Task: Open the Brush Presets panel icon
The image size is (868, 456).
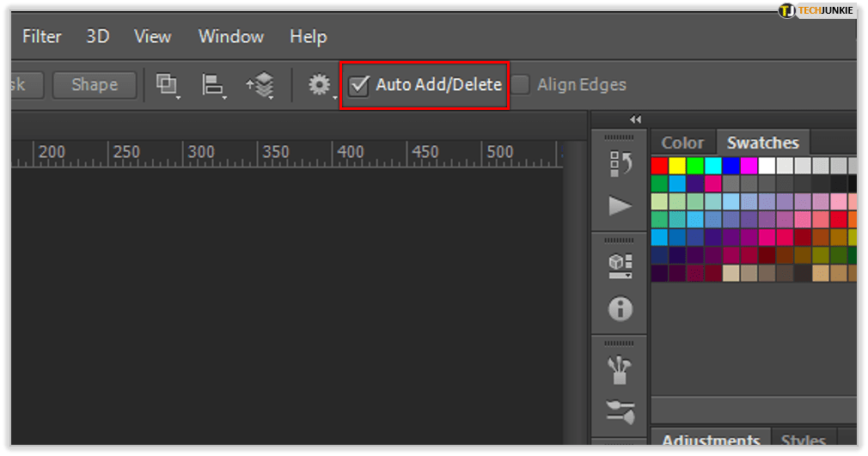Action: pos(620,369)
